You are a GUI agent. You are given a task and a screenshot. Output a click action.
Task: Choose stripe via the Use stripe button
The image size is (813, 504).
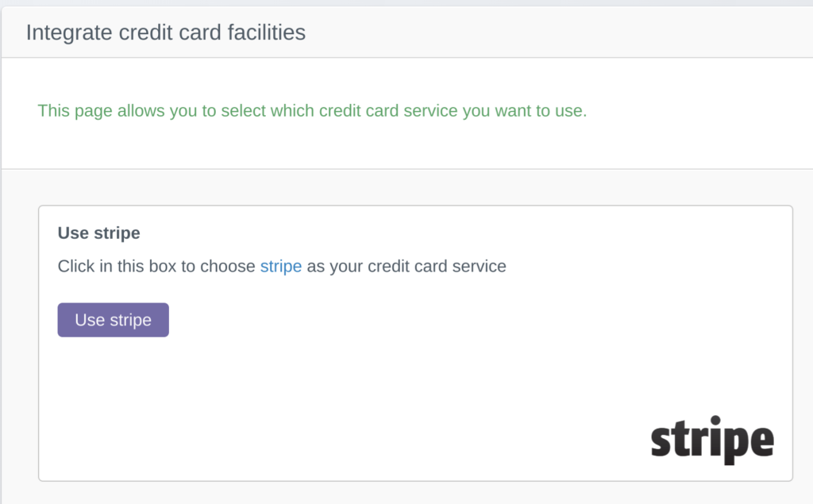tap(113, 320)
